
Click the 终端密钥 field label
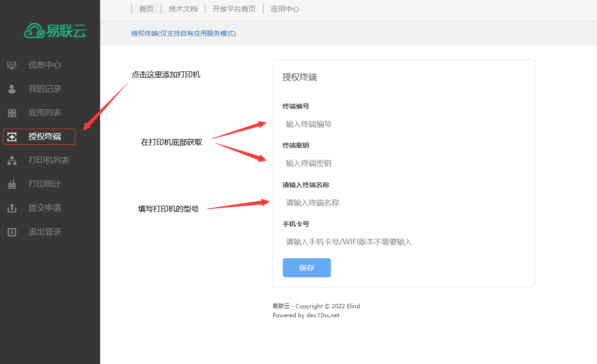point(296,145)
